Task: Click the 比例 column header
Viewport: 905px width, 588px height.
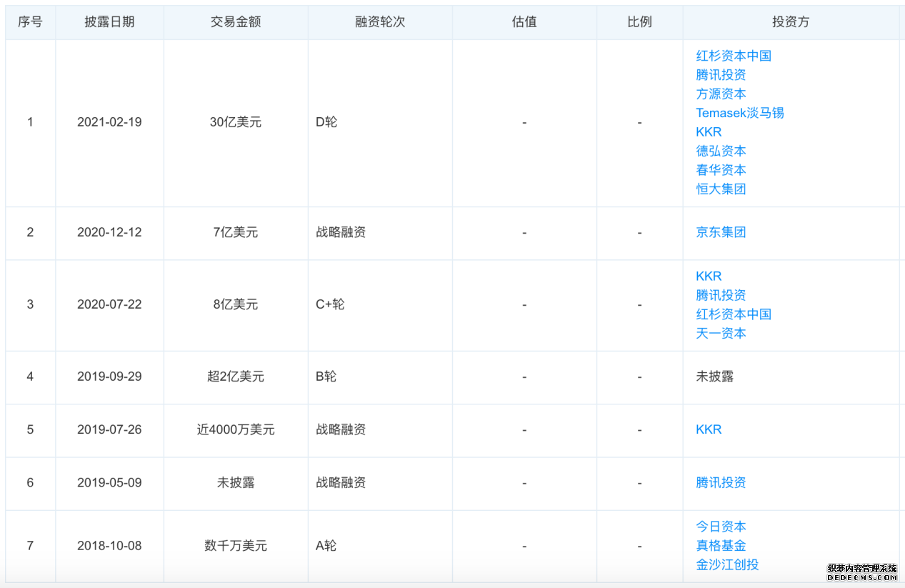Action: coord(639,22)
